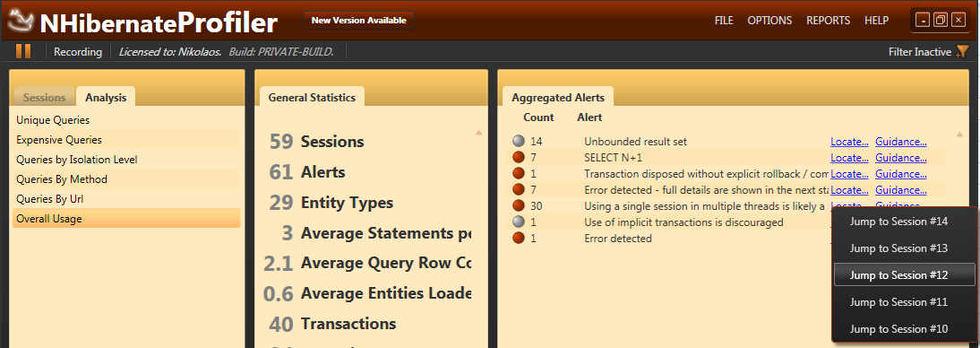This screenshot has width=980, height=348.
Task: Click the Average Statements per session statistic
Action: [376, 233]
